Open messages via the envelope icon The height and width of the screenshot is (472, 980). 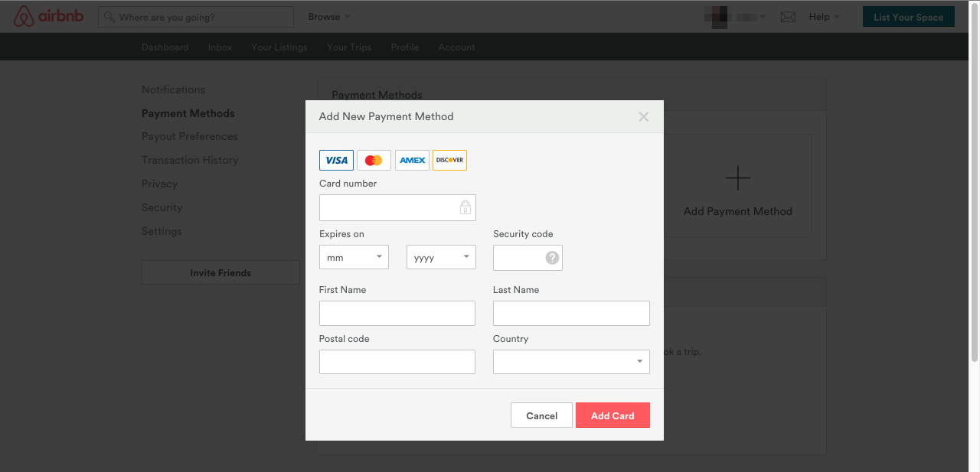point(788,16)
